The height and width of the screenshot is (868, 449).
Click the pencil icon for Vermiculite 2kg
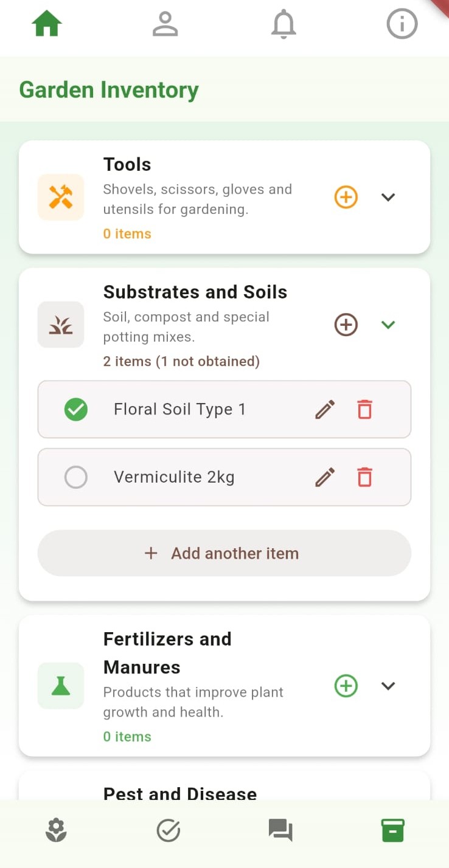325,477
